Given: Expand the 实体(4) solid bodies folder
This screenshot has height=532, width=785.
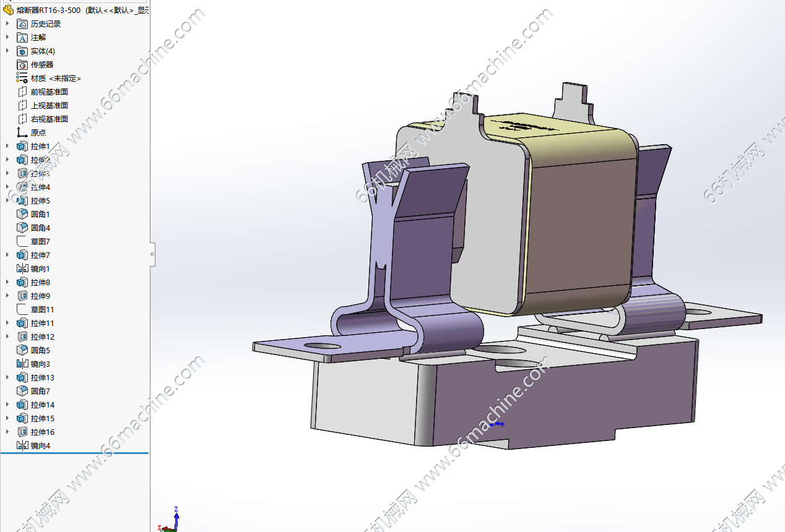Looking at the screenshot, I should (x=7, y=51).
